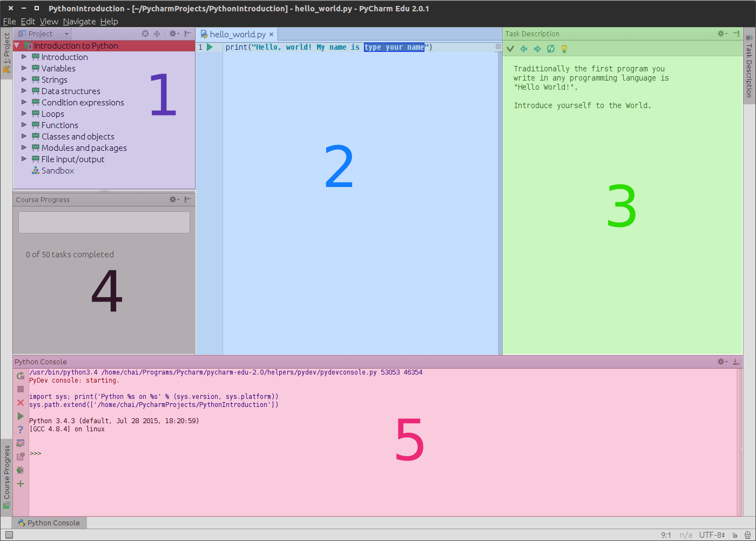Click the console history icon
The image size is (756, 541).
click(21, 457)
